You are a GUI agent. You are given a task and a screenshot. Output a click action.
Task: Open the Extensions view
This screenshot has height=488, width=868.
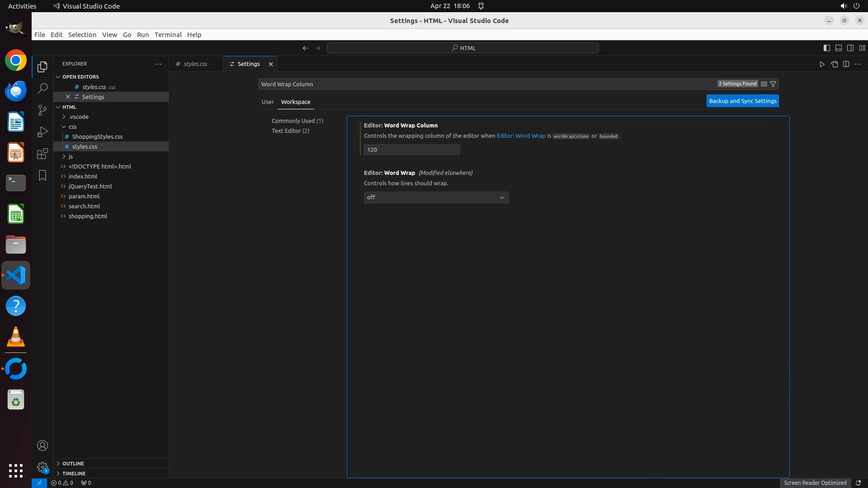[x=42, y=154]
